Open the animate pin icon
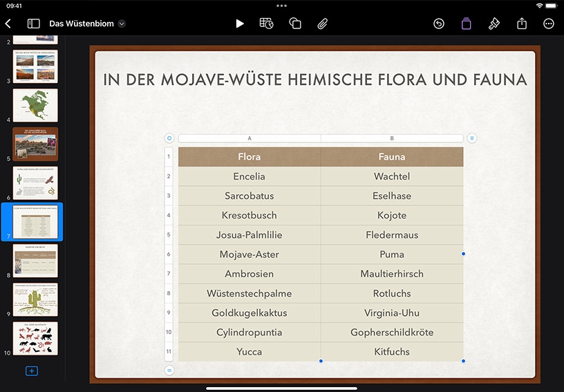The width and height of the screenshot is (564, 392). (x=494, y=24)
